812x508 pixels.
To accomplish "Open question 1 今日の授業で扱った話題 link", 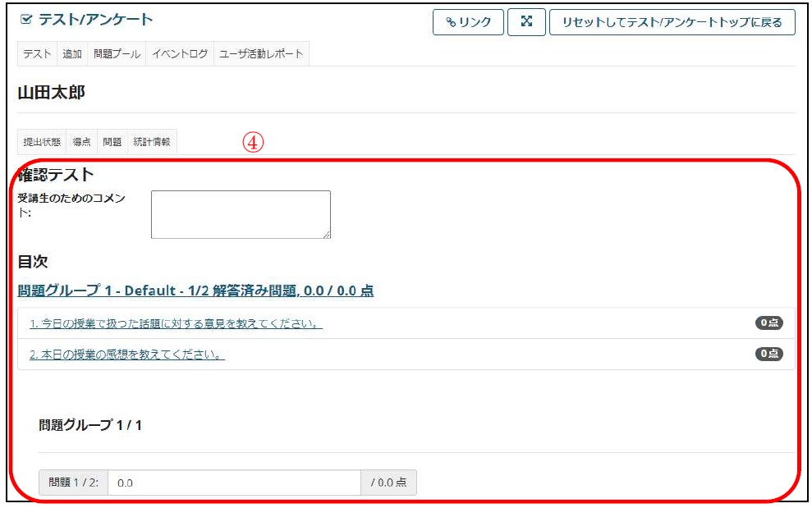I will click(176, 323).
